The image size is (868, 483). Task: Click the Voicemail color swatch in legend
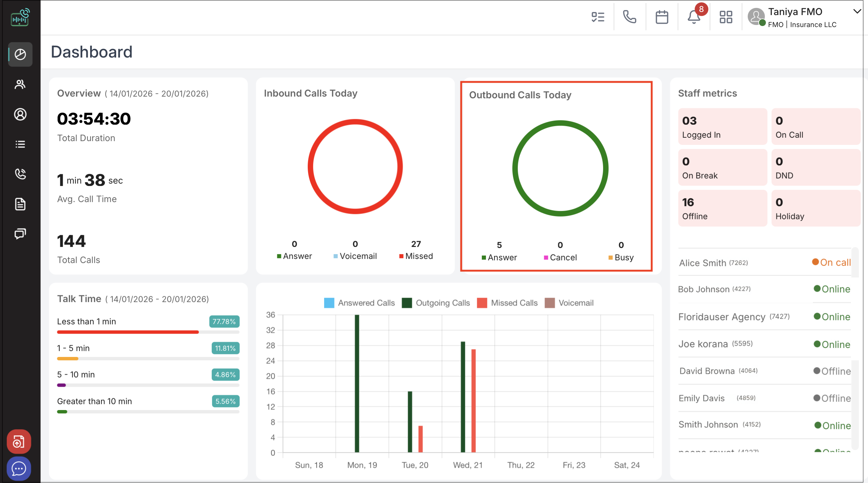tap(550, 303)
